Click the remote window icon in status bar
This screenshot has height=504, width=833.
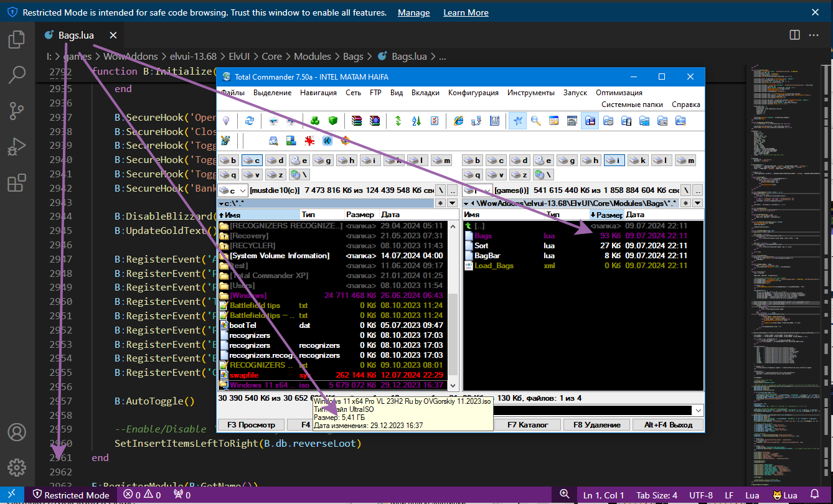12,495
